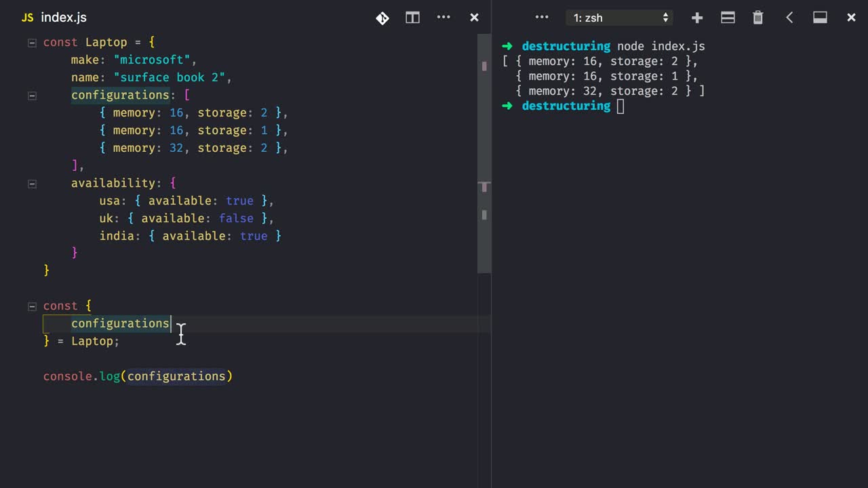
Task: Click the JS language icon beside index.js
Action: tap(27, 17)
